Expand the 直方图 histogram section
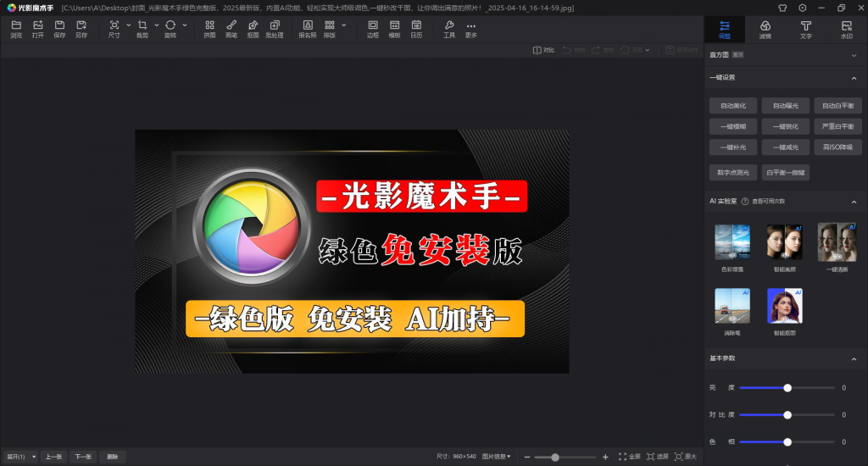Viewport: 868px width, 466px height. point(854,55)
